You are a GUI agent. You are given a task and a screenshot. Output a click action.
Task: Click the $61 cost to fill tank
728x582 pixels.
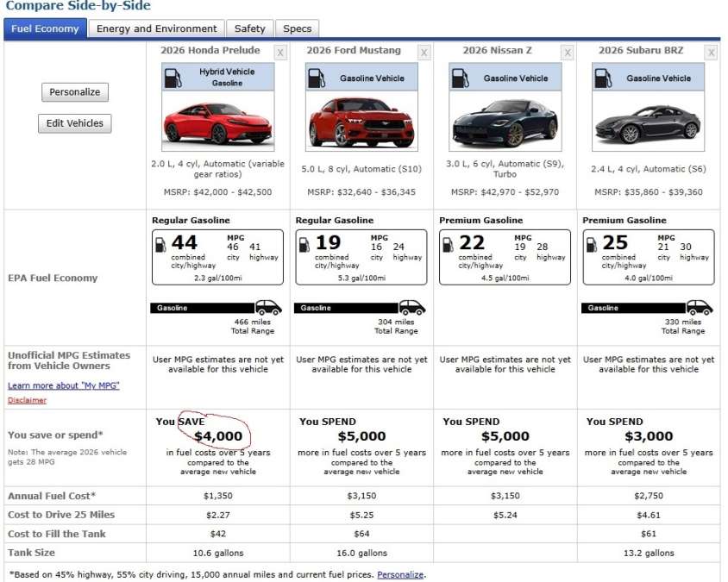point(649,534)
